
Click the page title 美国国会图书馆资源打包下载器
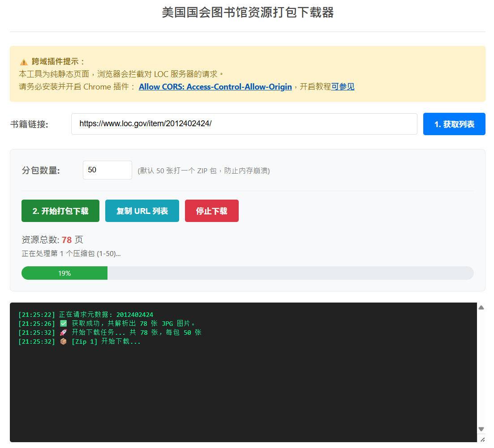(x=248, y=13)
